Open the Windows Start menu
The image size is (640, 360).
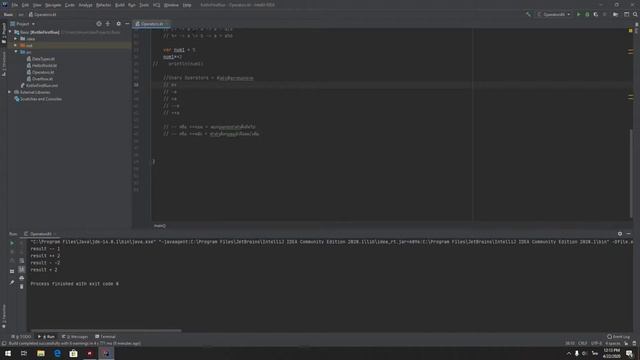pyautogui.click(x=8, y=353)
